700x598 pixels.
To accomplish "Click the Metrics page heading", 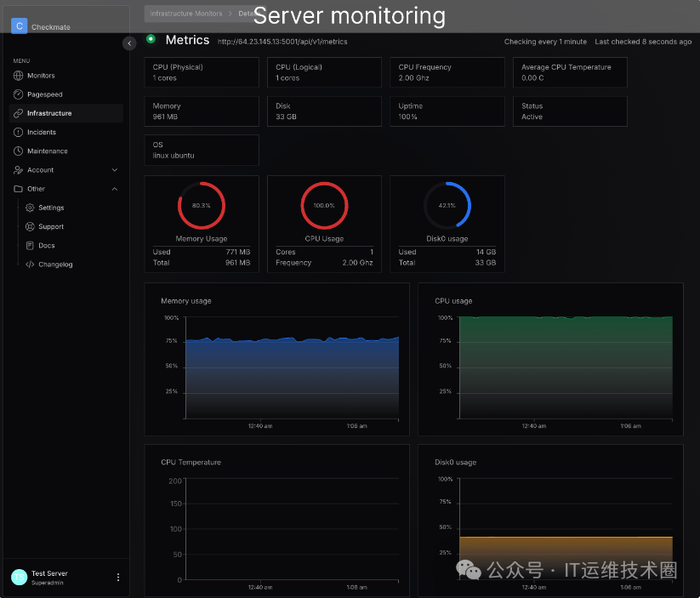I will (x=187, y=40).
